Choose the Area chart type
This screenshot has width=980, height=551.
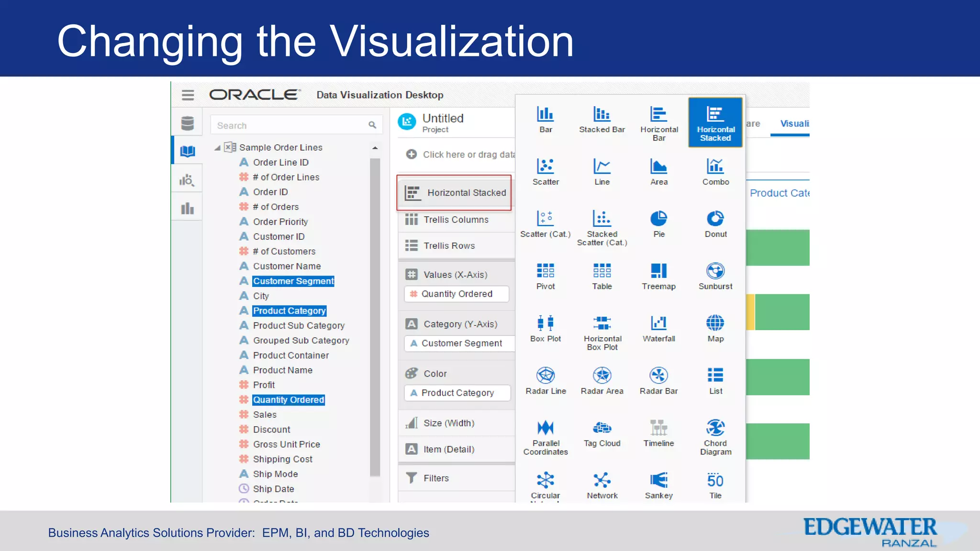[x=659, y=172]
